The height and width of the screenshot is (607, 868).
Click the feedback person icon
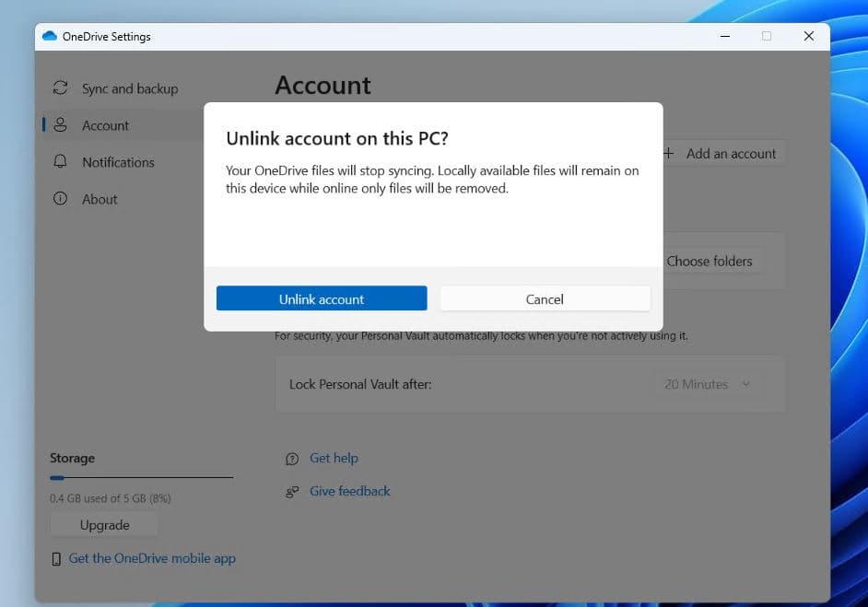(x=292, y=492)
